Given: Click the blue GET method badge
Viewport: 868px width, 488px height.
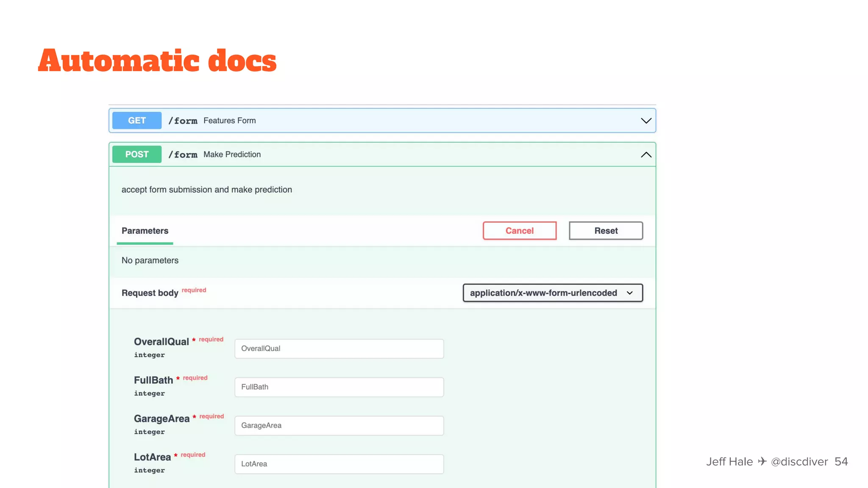Looking at the screenshot, I should (136, 120).
